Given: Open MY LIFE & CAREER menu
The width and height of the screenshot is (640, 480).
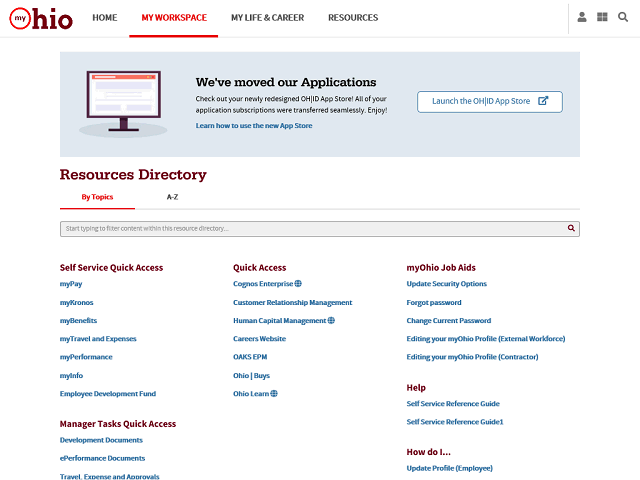Looking at the screenshot, I should (x=267, y=18).
